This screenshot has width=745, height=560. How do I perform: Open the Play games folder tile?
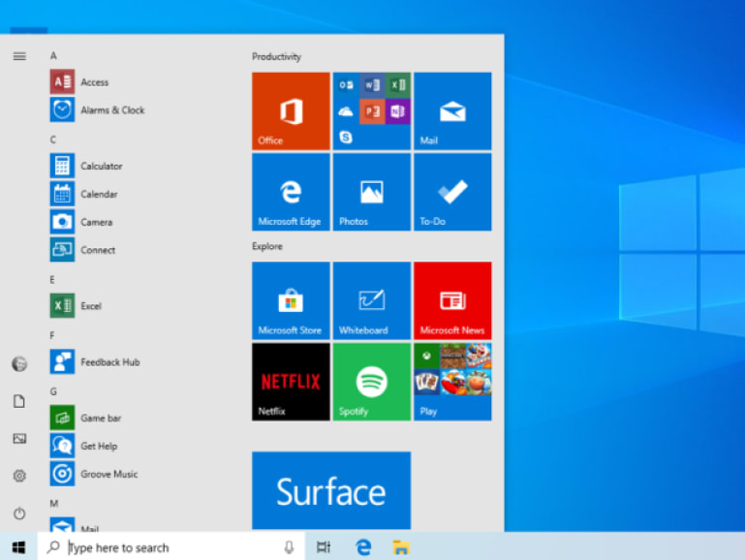452,382
